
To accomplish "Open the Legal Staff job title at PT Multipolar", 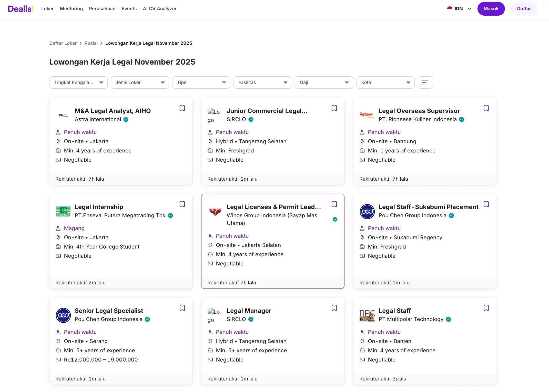I will 394,311.
